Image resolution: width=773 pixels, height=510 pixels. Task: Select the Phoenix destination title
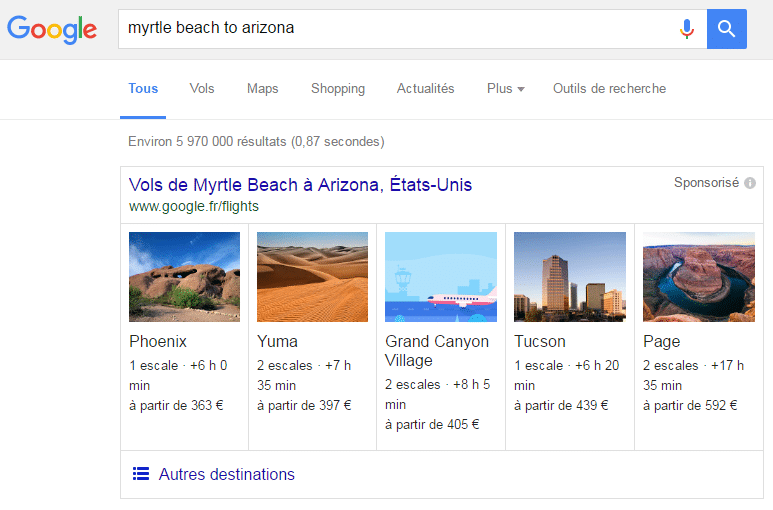pos(158,341)
